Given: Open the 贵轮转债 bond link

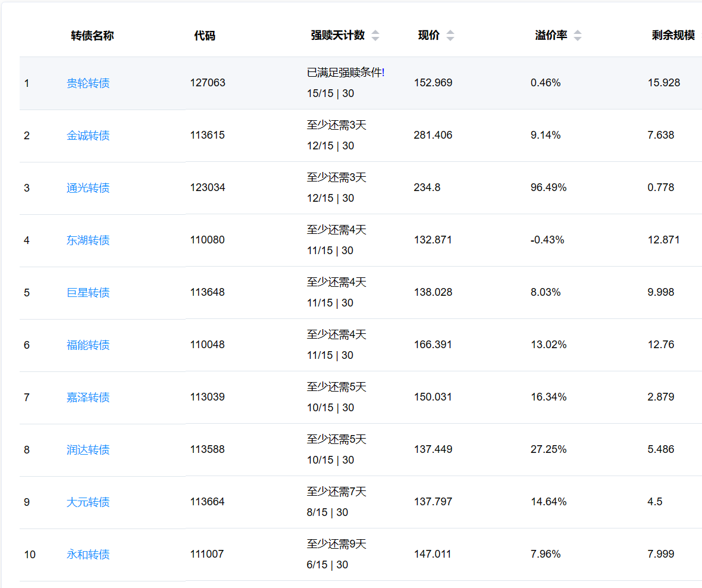Looking at the screenshot, I should pyautogui.click(x=88, y=83).
